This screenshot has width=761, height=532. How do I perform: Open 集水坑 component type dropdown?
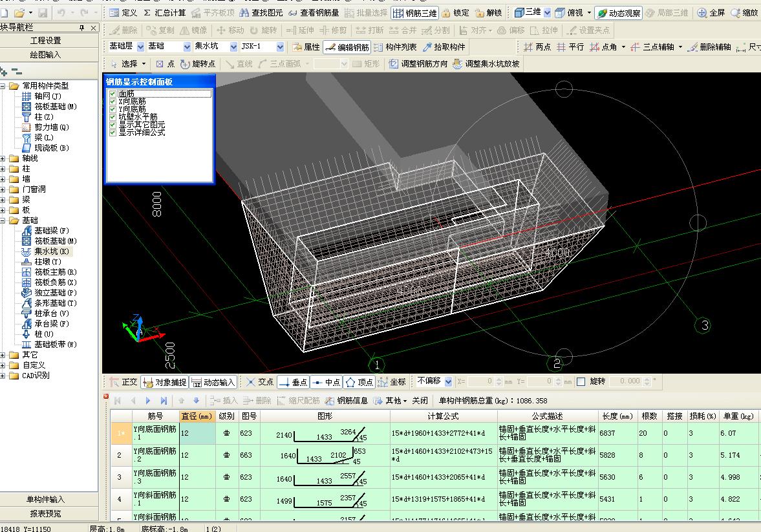(233, 47)
